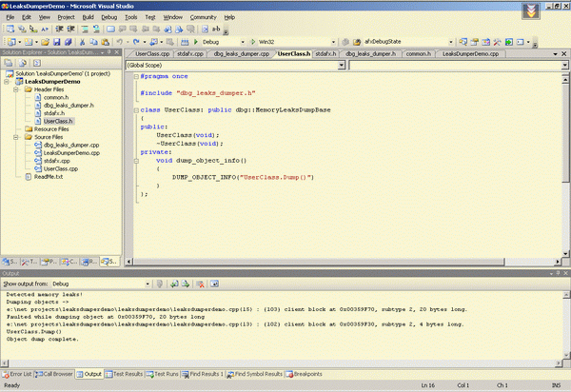
Task: Collapse the Source Files folder
Action: pos(16,137)
